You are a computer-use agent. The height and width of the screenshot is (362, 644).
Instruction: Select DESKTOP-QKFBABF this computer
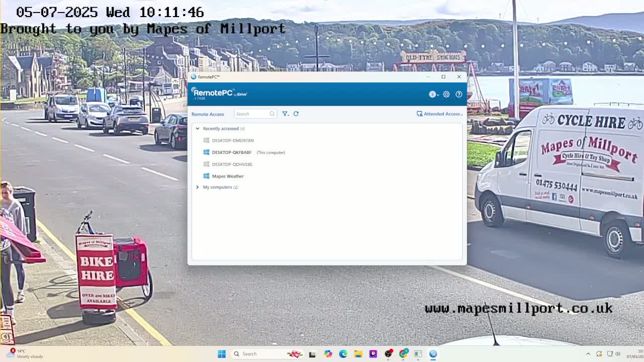[x=231, y=152]
